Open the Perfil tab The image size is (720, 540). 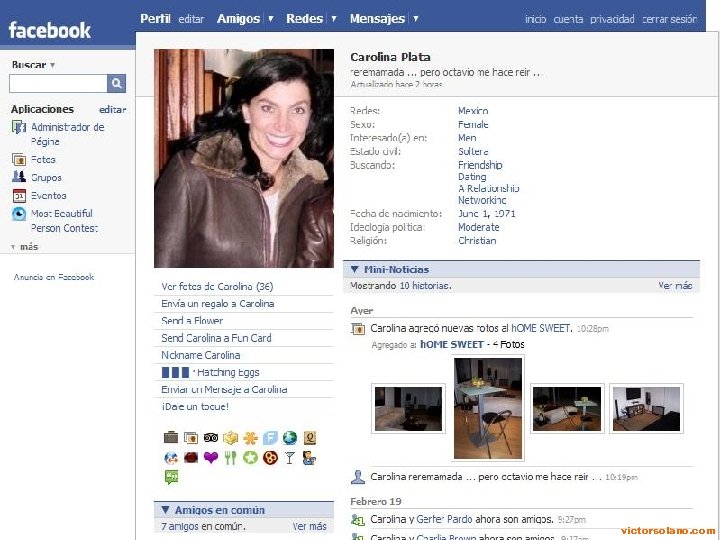tap(155, 18)
